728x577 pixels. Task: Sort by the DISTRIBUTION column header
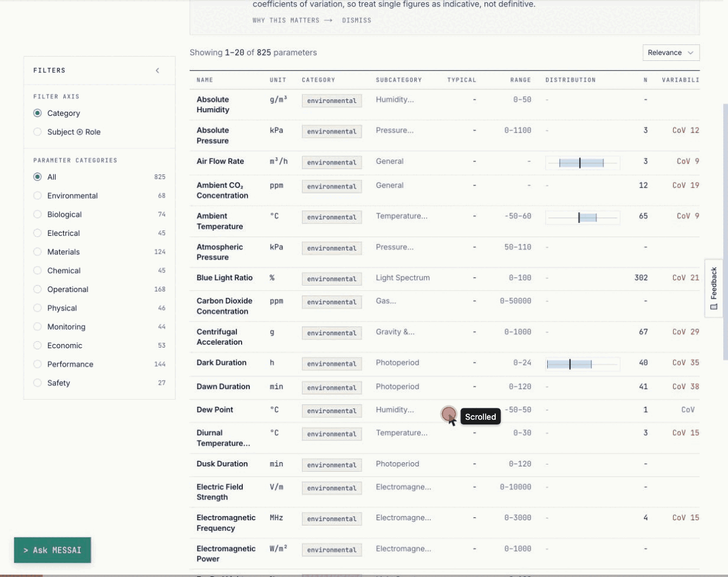pyautogui.click(x=570, y=80)
